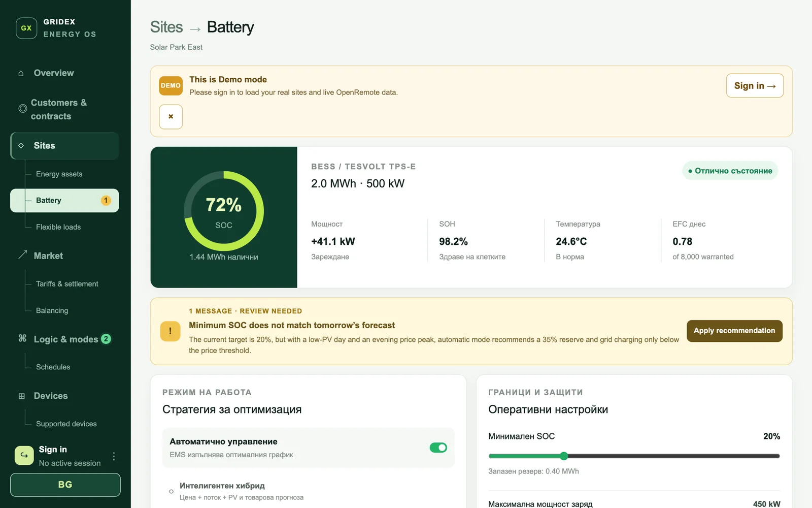This screenshot has height=508, width=812.
Task: Click the Sites breadcrumb link
Action: 166,27
